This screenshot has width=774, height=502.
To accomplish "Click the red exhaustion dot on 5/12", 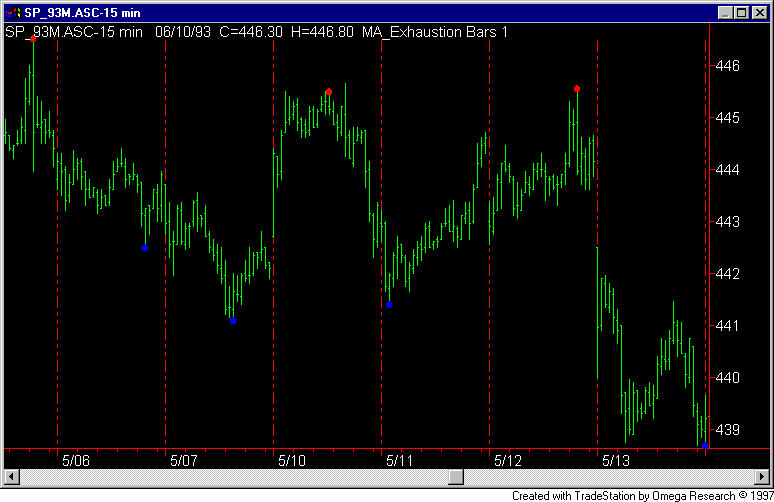I will pyautogui.click(x=577, y=89).
